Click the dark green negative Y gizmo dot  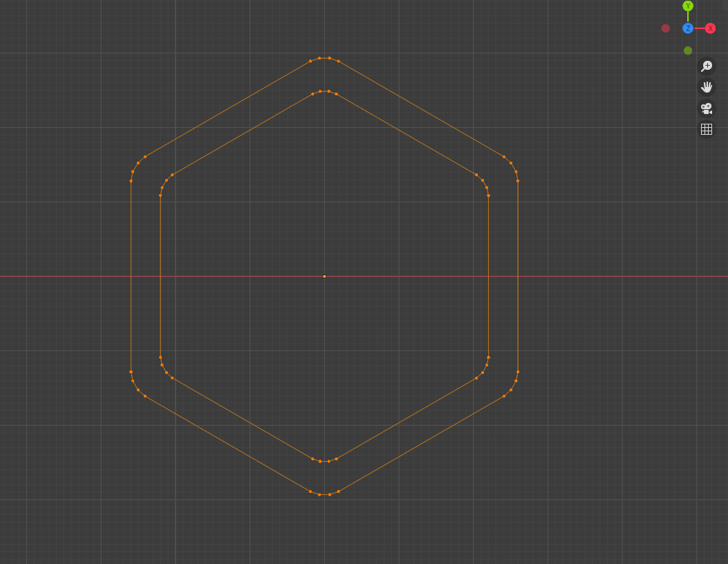(688, 50)
